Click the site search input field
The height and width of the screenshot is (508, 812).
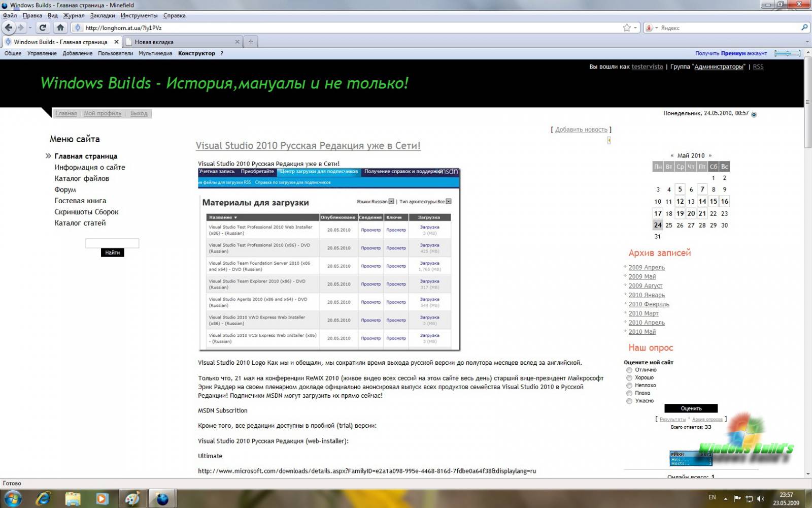tap(112, 243)
